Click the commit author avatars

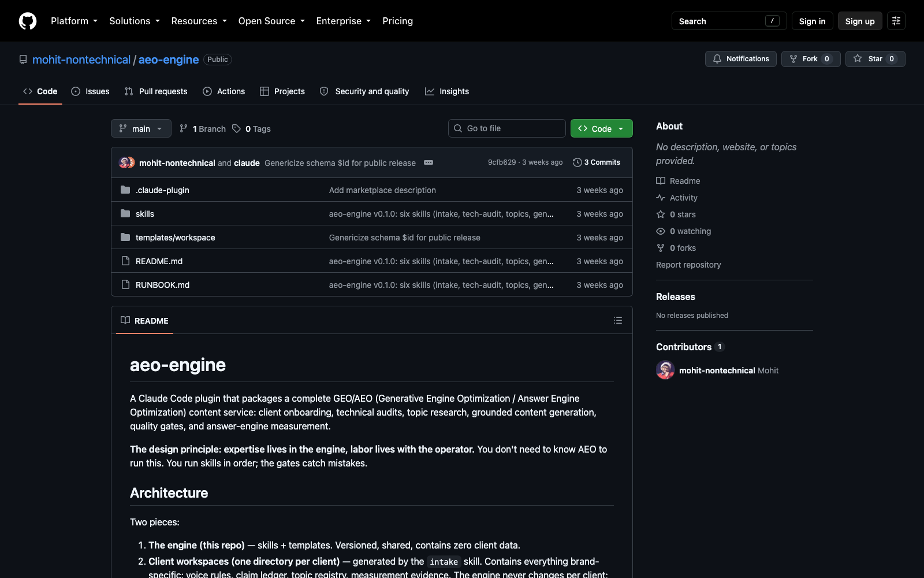[x=126, y=162]
